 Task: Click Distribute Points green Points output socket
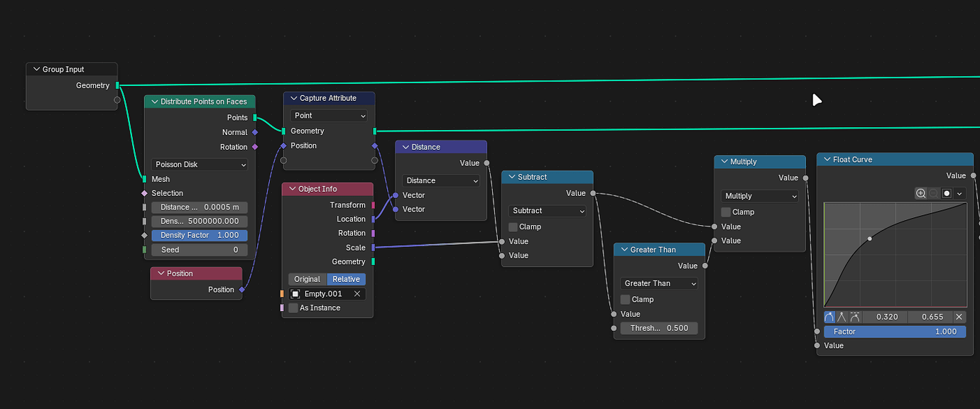click(x=255, y=118)
